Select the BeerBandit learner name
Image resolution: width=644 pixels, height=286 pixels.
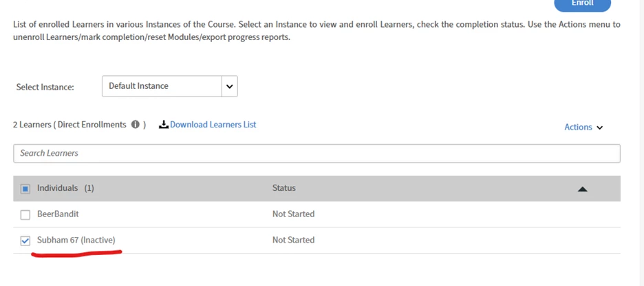pyautogui.click(x=58, y=214)
